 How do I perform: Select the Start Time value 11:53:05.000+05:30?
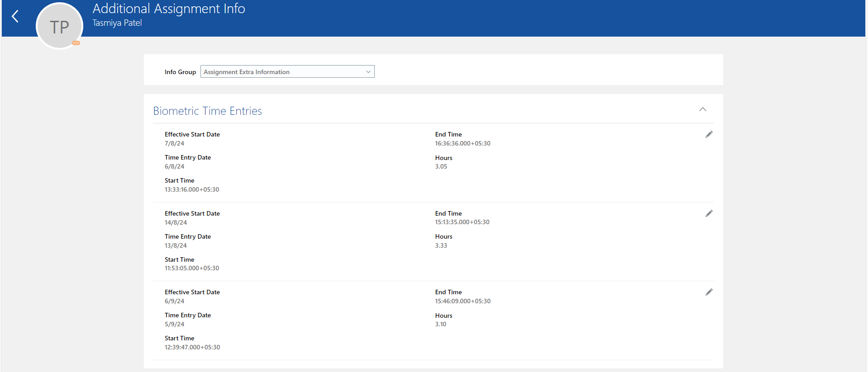point(192,268)
